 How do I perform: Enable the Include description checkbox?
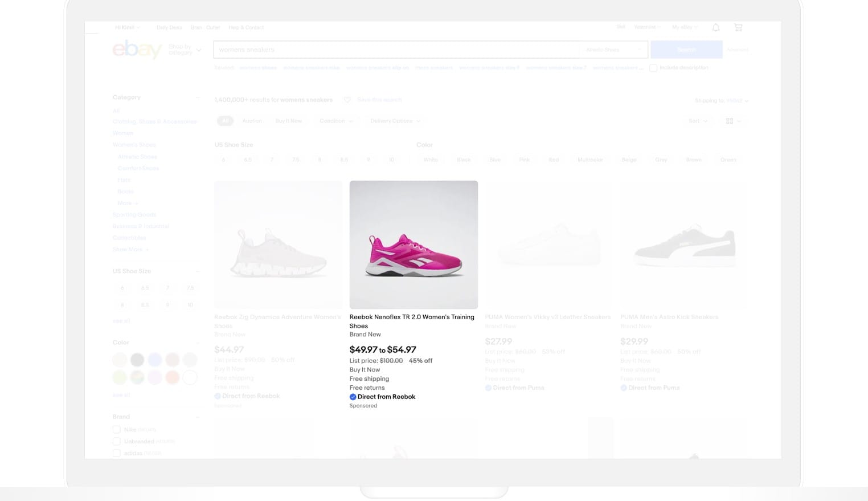(653, 68)
